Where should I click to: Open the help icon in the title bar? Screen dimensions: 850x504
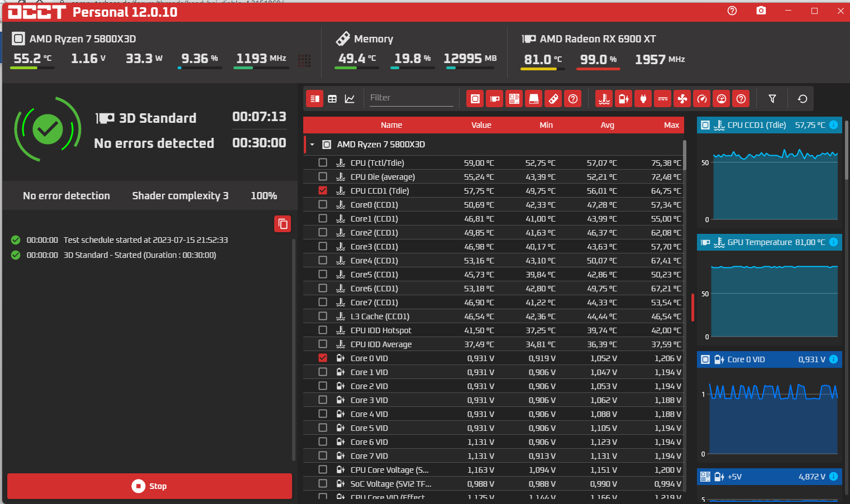pos(732,11)
